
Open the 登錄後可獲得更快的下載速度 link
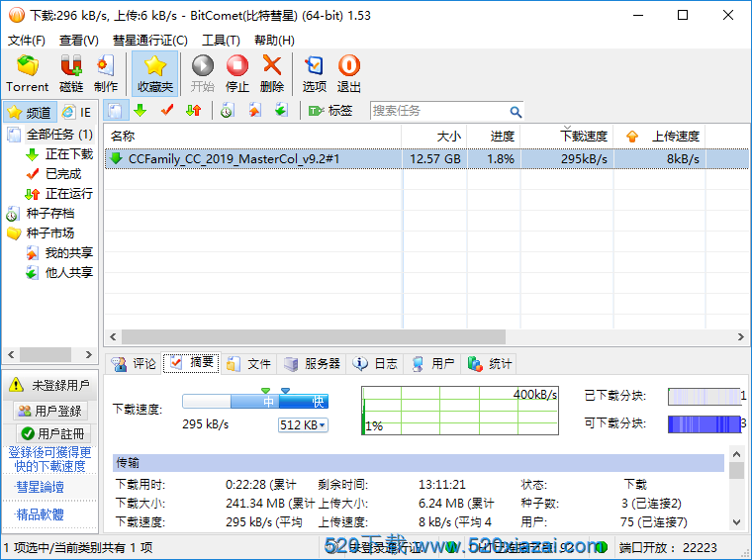tap(49, 459)
